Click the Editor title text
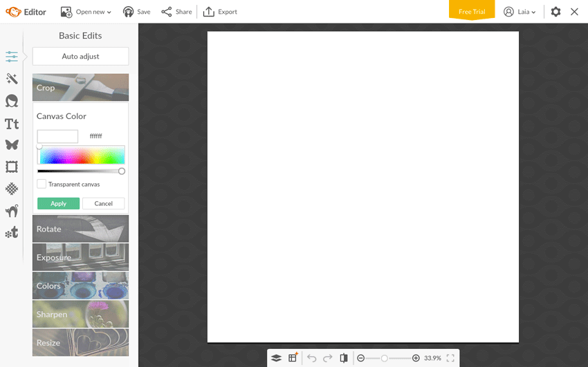The image size is (588, 367). coord(35,12)
